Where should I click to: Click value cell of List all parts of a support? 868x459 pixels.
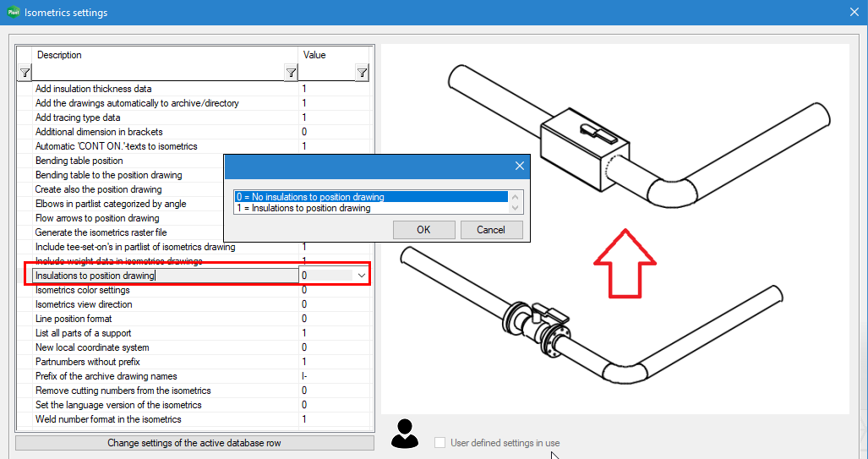click(x=334, y=333)
